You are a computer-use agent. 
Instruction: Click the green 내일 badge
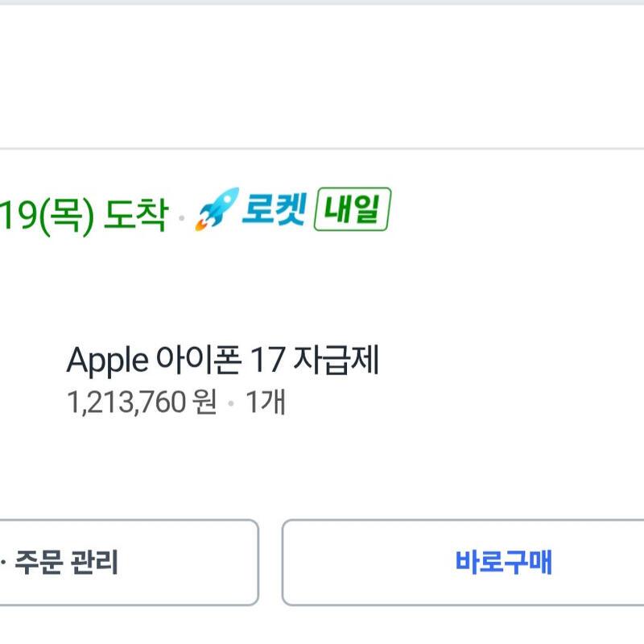(352, 209)
